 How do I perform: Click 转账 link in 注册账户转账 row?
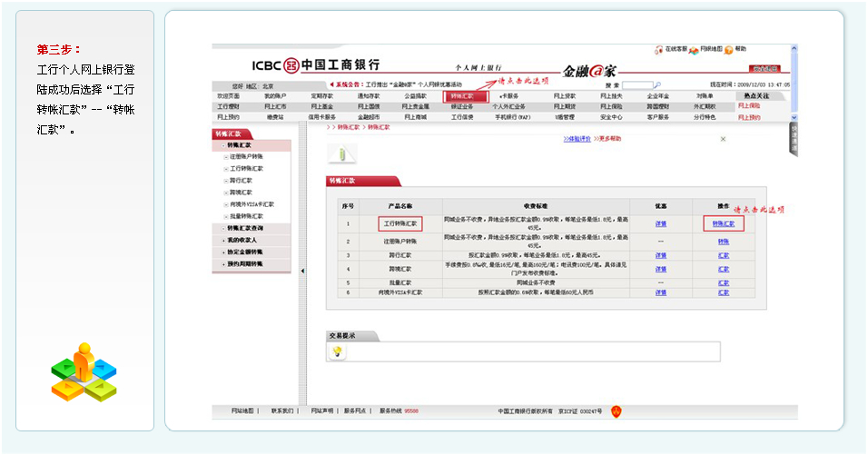724,242
